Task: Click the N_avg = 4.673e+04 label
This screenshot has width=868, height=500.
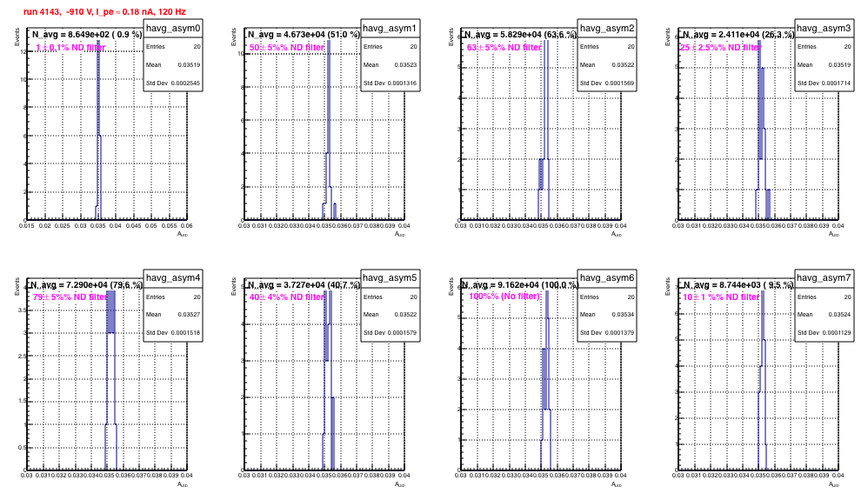Action: 304,35
